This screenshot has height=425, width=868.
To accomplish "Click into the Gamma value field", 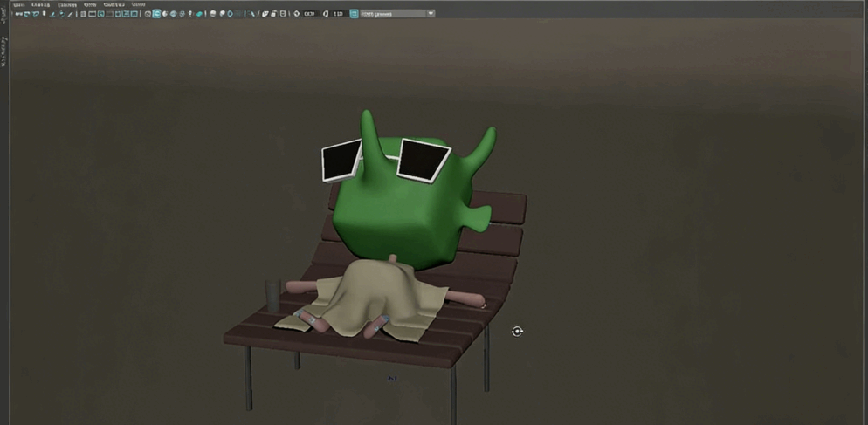I will 338,14.
